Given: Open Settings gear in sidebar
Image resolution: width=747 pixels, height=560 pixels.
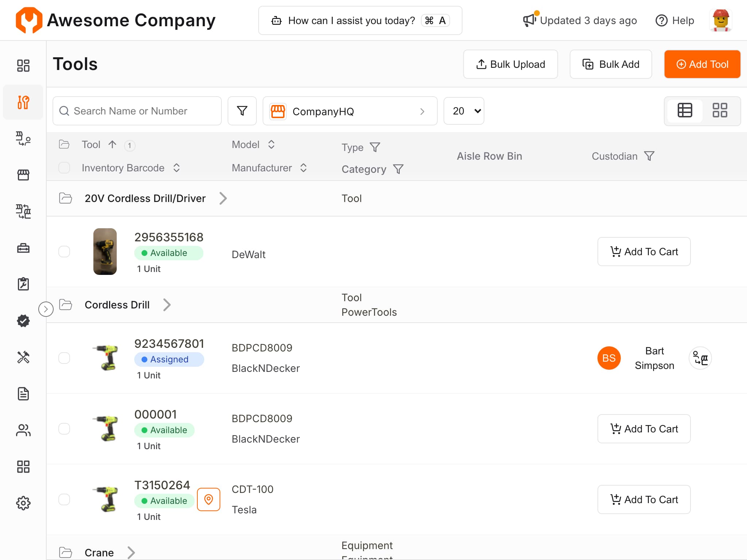Looking at the screenshot, I should click(23, 503).
